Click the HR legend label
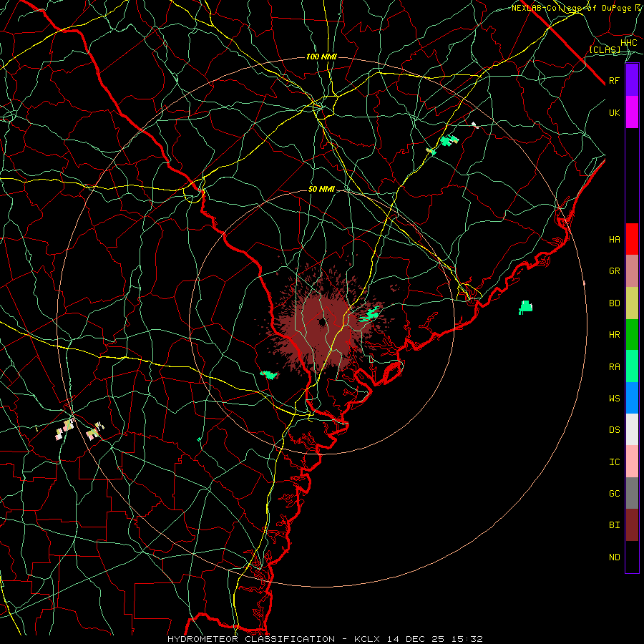 tap(614, 335)
